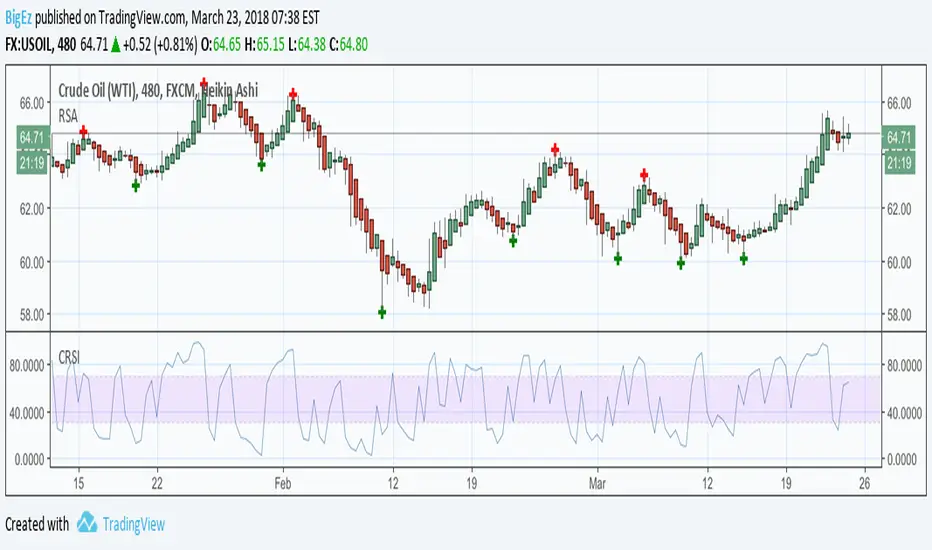Image resolution: width=932 pixels, height=550 pixels.
Task: Click the +0.52 (+0.81%) change value
Action: click(160, 45)
